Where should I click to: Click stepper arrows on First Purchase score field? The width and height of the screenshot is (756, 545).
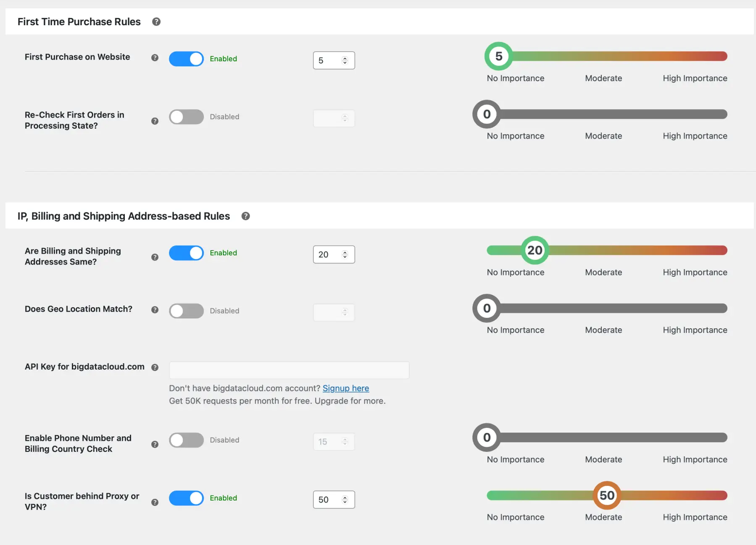tap(345, 60)
